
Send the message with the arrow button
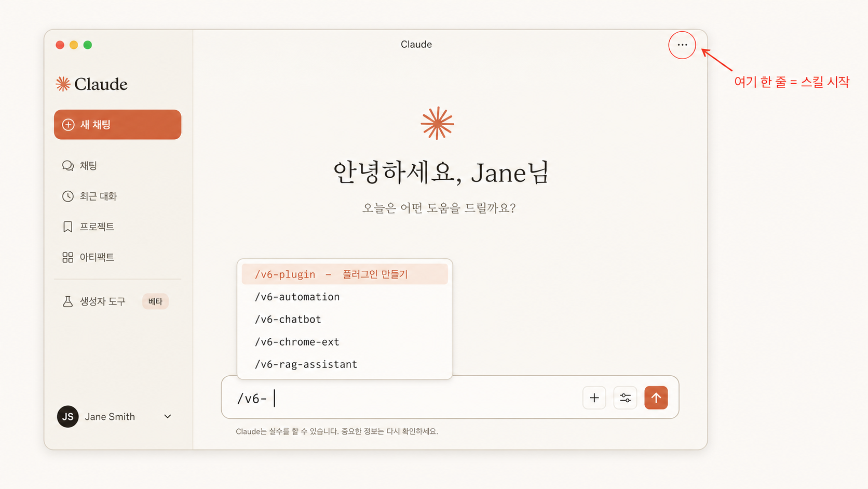[656, 398]
